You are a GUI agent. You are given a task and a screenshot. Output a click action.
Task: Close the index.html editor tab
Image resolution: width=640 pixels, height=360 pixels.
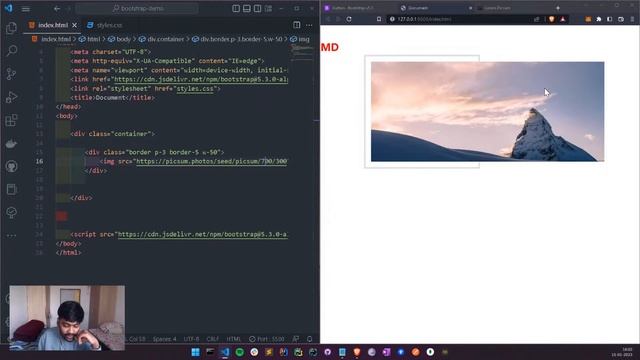(x=74, y=25)
